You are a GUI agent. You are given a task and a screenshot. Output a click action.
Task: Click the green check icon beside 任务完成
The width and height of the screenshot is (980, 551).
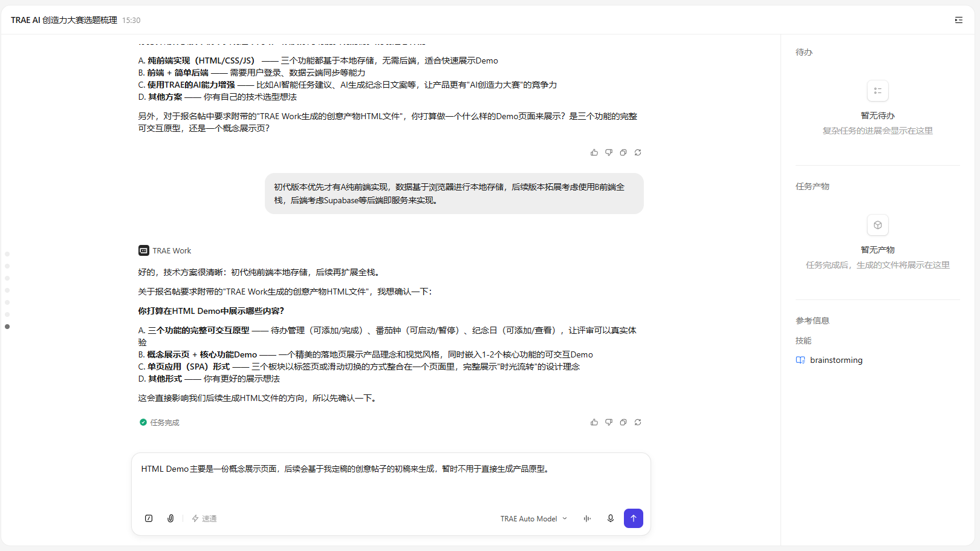(143, 422)
